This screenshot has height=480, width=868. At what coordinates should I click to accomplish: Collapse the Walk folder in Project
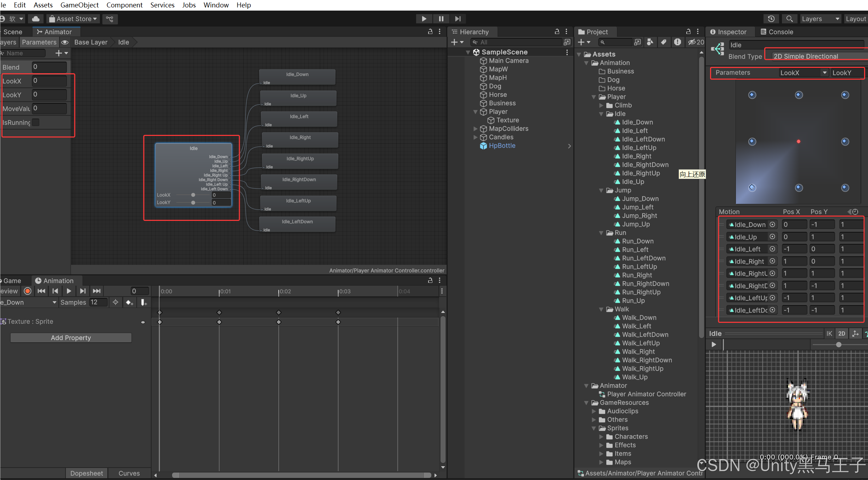coord(601,309)
